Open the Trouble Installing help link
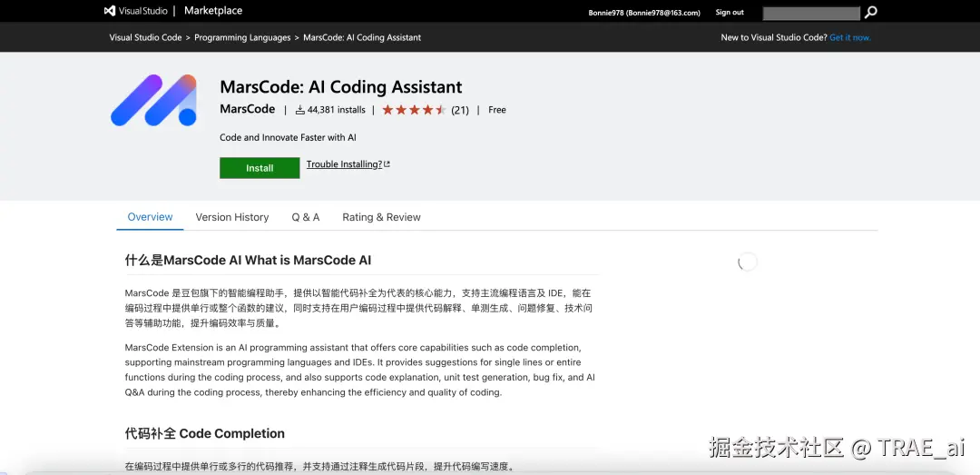Image resolution: width=980 pixels, height=475 pixels. pos(344,164)
